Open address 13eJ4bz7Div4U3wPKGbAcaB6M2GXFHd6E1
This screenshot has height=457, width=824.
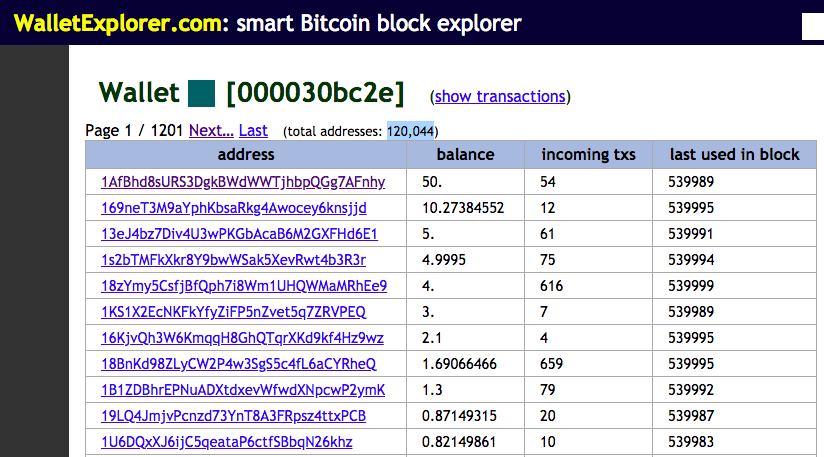pos(239,234)
